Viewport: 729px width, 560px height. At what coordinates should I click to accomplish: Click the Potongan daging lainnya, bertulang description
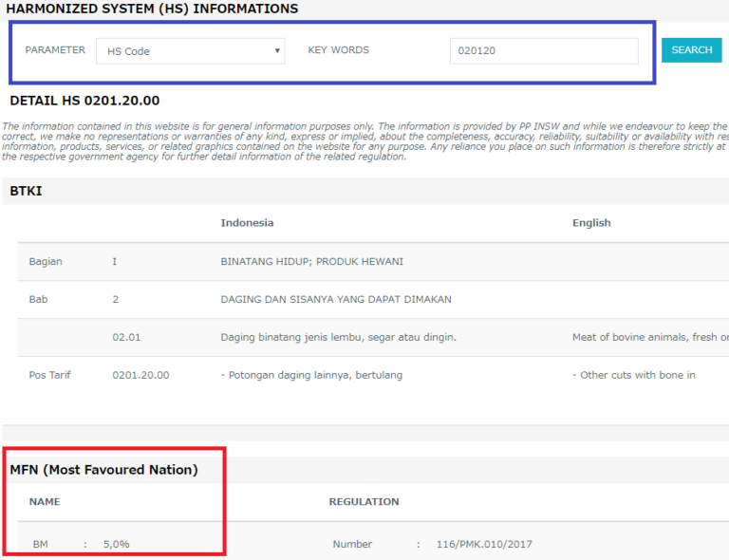click(311, 375)
